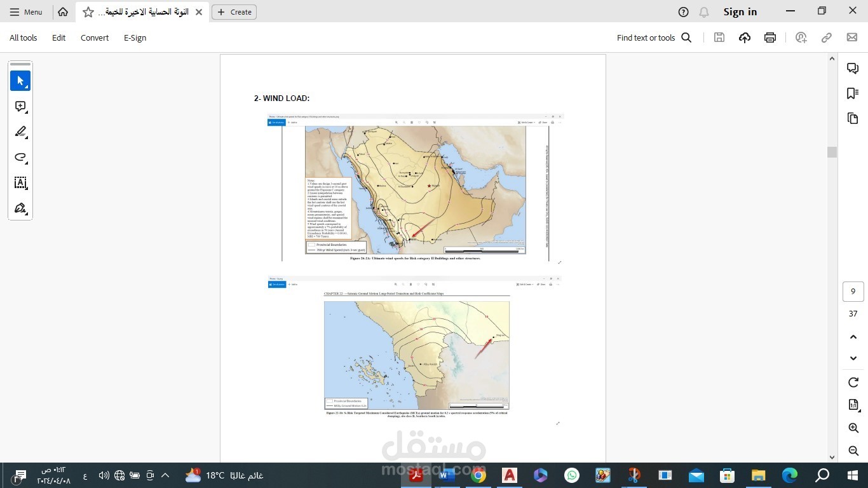Click the vertical scrollbar thumb
The width and height of the screenshot is (868, 488).
pyautogui.click(x=832, y=152)
